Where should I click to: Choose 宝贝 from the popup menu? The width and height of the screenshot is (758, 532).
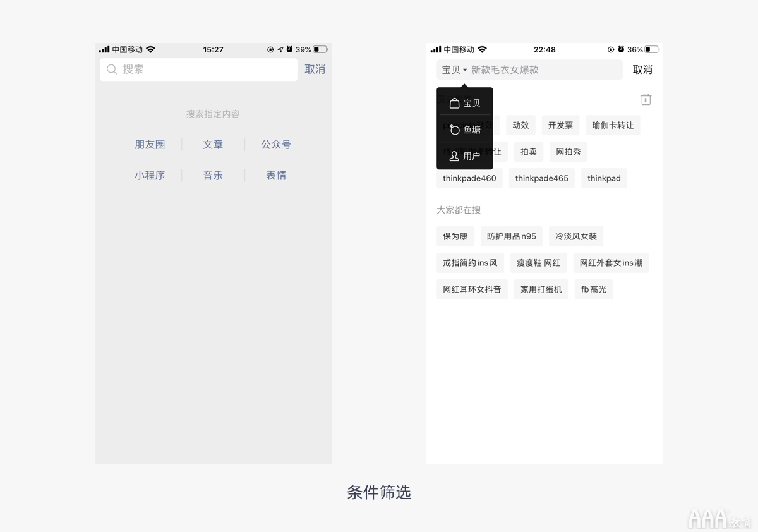(465, 103)
